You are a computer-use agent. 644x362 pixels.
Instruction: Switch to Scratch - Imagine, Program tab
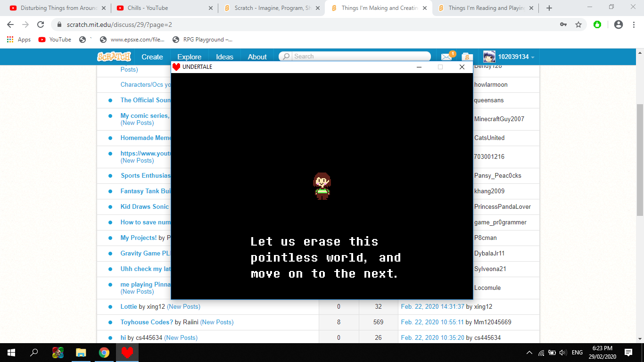click(272, 8)
